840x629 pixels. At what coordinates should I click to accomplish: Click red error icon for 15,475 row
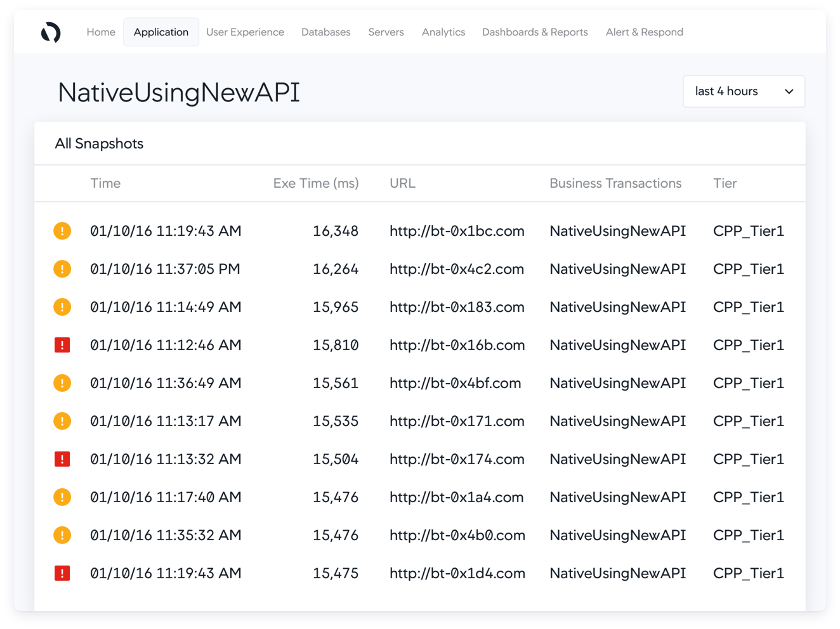[x=62, y=573]
